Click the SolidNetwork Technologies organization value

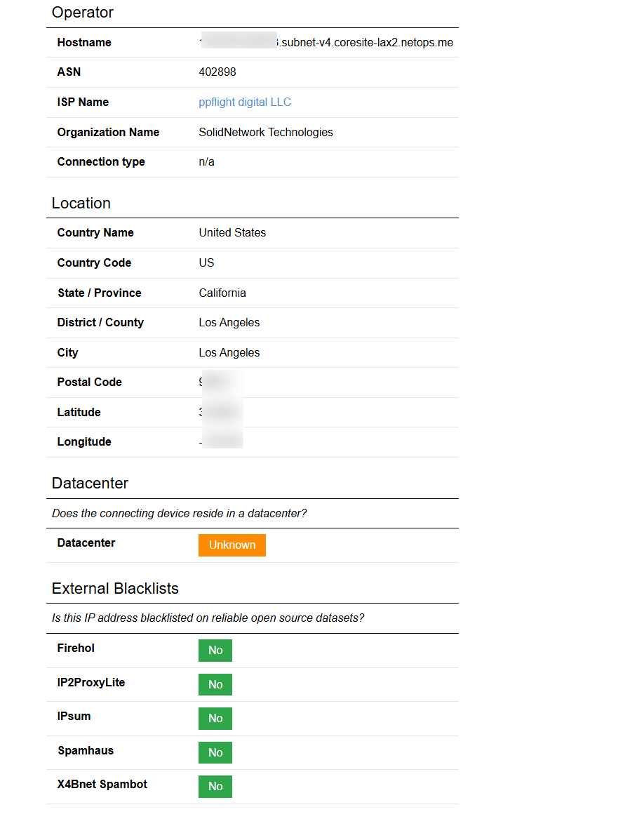266,132
